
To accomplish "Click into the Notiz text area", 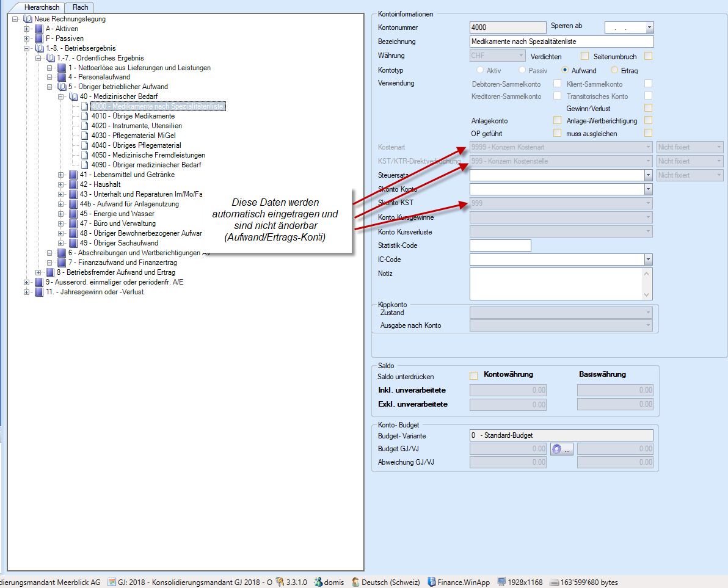I will coord(556,284).
